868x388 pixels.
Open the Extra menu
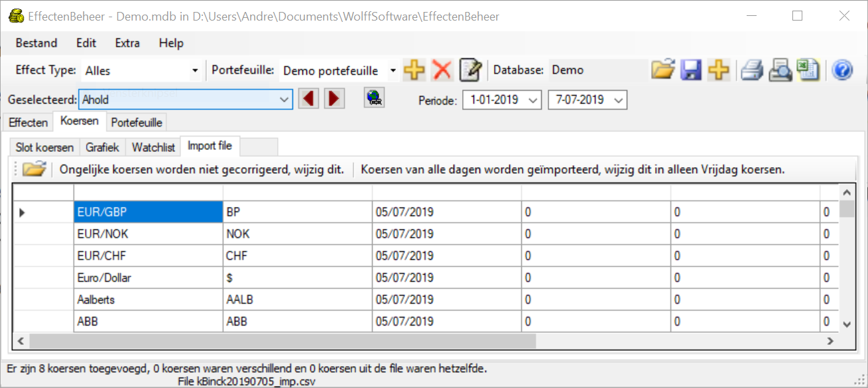[x=127, y=43]
